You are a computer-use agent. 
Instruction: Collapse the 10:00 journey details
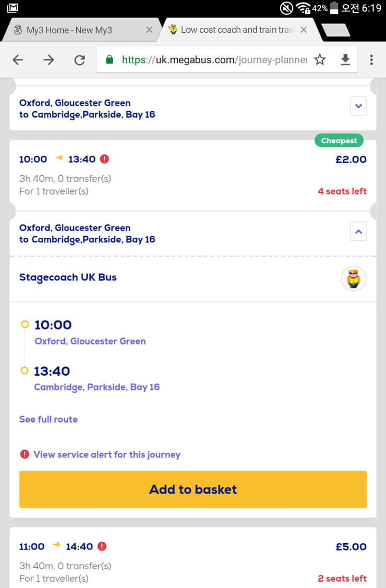[x=358, y=231]
